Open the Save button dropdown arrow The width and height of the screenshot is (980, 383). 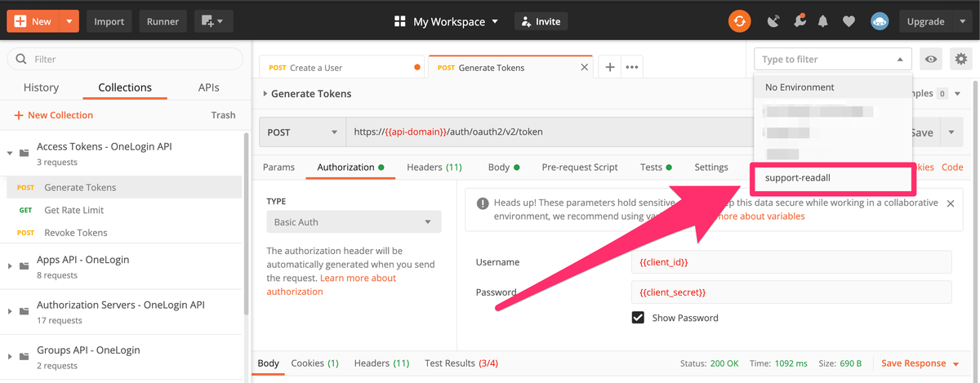coord(951,132)
